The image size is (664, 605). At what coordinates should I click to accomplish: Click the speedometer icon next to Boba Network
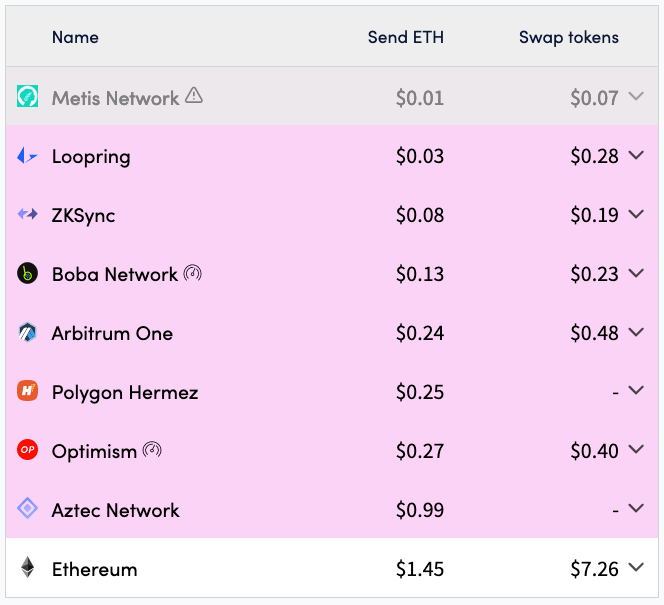(x=193, y=273)
